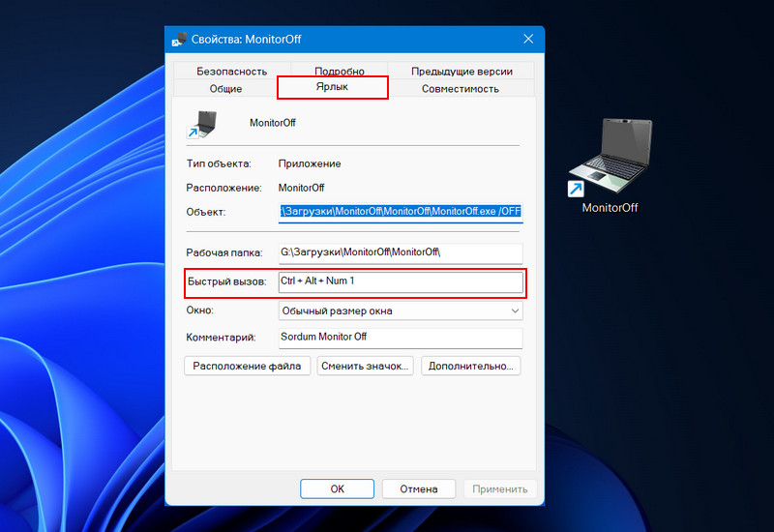Open the Совместимость tab
The height and width of the screenshot is (532, 774).
(461, 89)
